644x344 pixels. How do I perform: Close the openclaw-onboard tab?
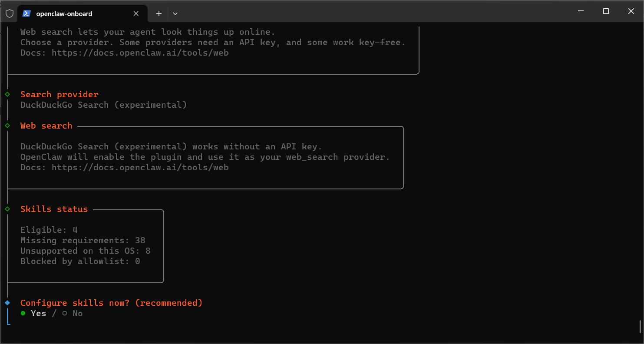[136, 13]
